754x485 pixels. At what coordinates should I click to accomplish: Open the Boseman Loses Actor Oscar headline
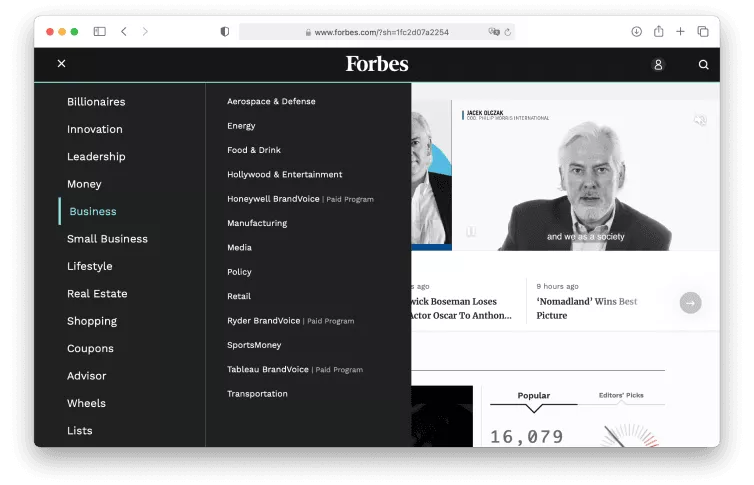tap(461, 308)
